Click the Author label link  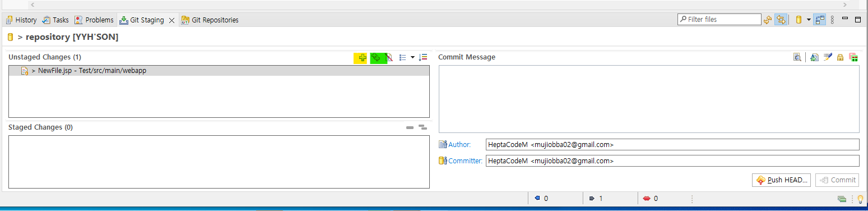coord(459,144)
